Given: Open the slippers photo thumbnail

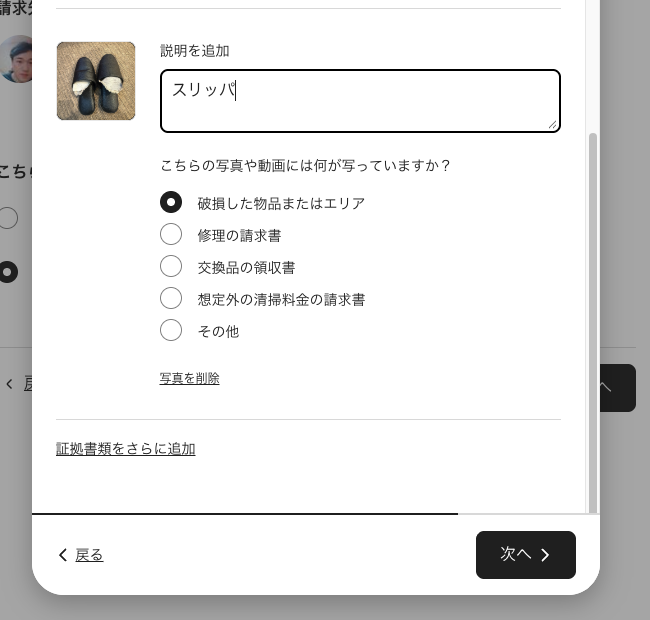Looking at the screenshot, I should click(x=96, y=81).
